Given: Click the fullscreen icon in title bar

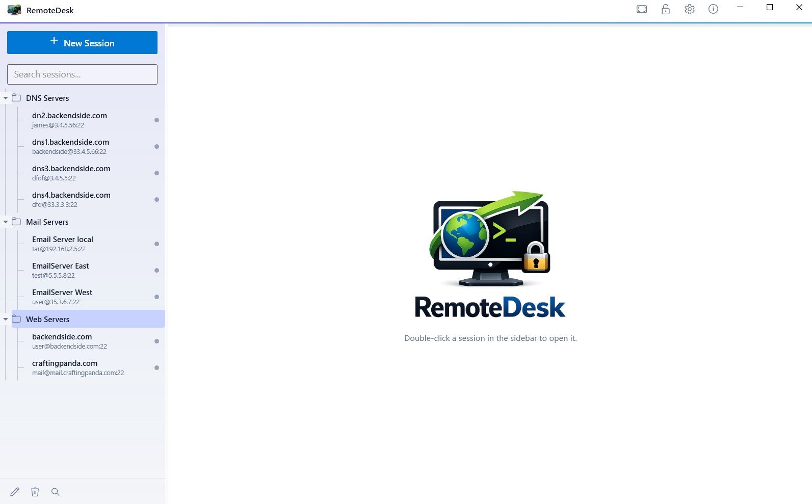Looking at the screenshot, I should click(642, 9).
